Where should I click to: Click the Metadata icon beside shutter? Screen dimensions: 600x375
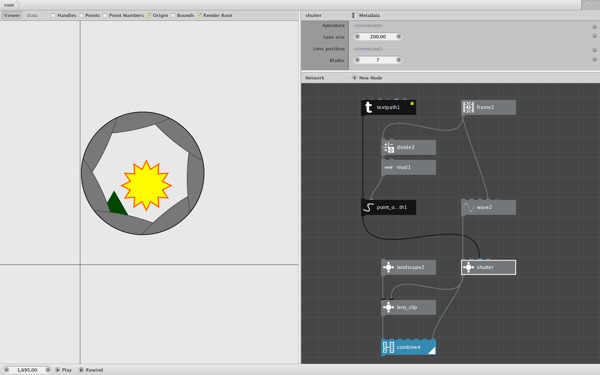point(353,15)
